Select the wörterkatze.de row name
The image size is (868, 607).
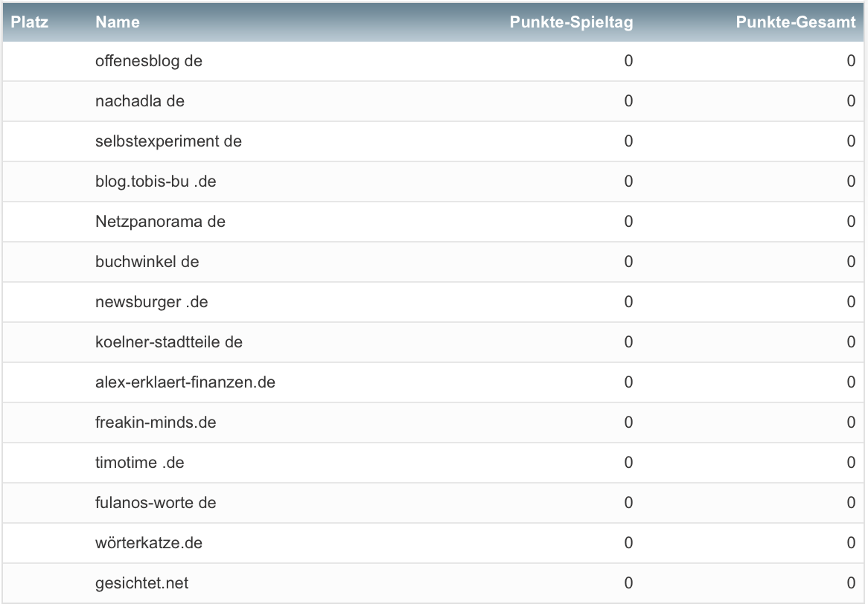(149, 543)
